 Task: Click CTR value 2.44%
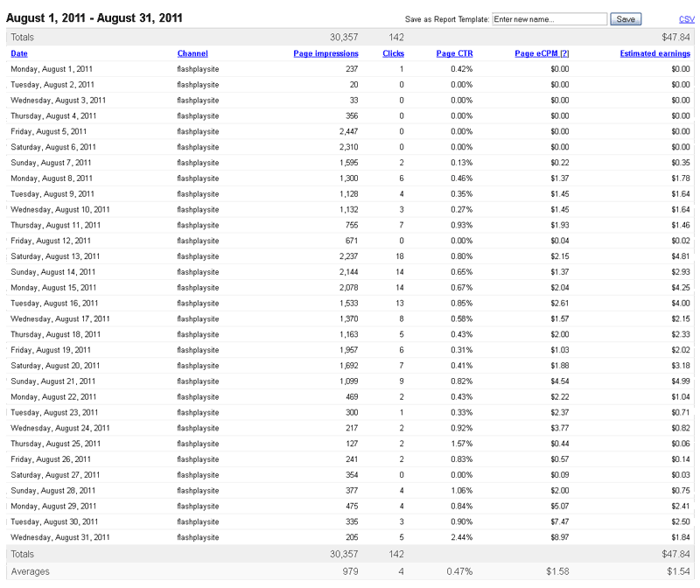(462, 537)
